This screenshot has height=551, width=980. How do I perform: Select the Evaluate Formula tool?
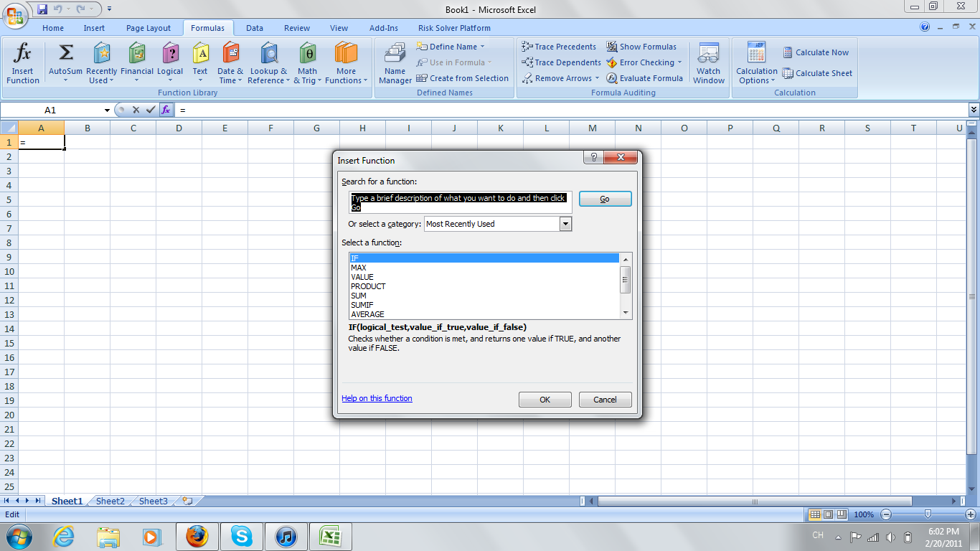tap(645, 77)
